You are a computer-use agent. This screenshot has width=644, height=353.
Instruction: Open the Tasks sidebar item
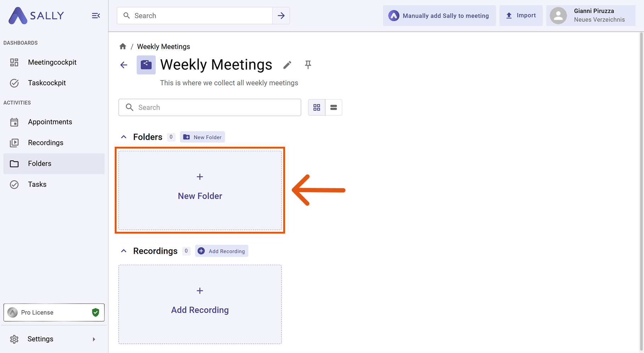coord(37,184)
